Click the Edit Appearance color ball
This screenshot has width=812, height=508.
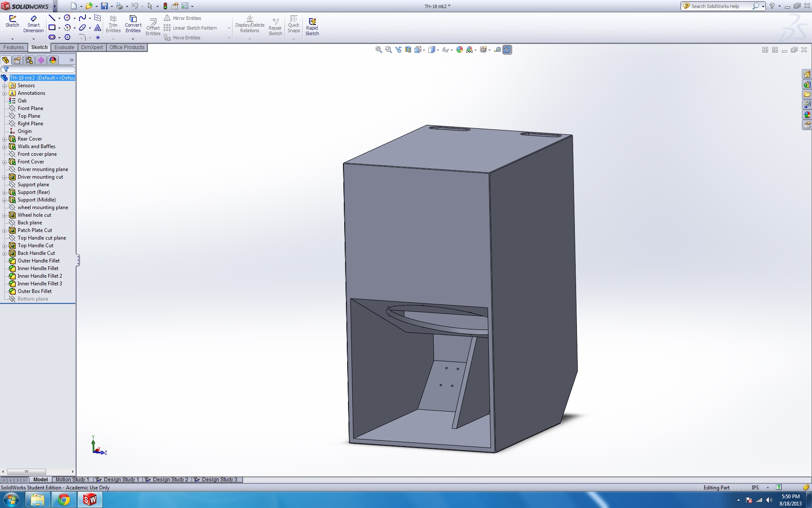click(x=460, y=50)
